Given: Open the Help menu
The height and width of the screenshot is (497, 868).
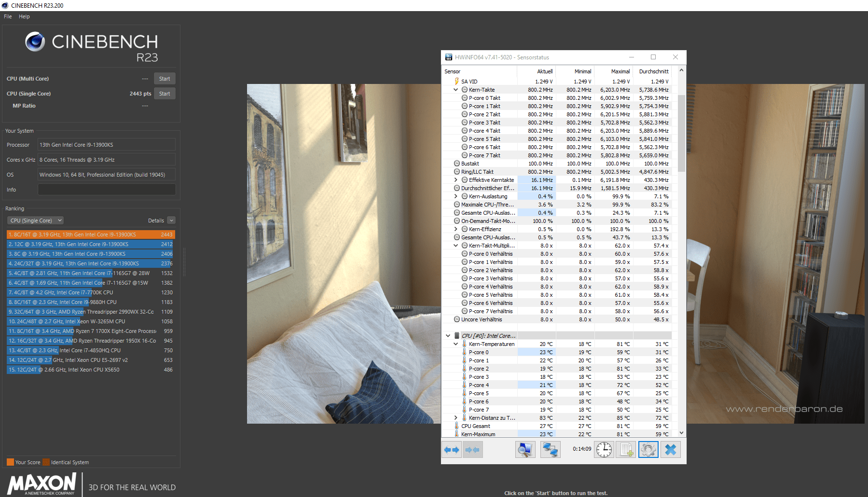Looking at the screenshot, I should point(24,16).
